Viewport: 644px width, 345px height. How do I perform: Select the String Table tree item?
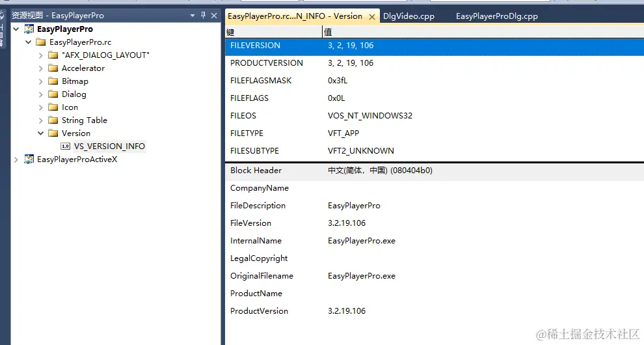click(84, 120)
